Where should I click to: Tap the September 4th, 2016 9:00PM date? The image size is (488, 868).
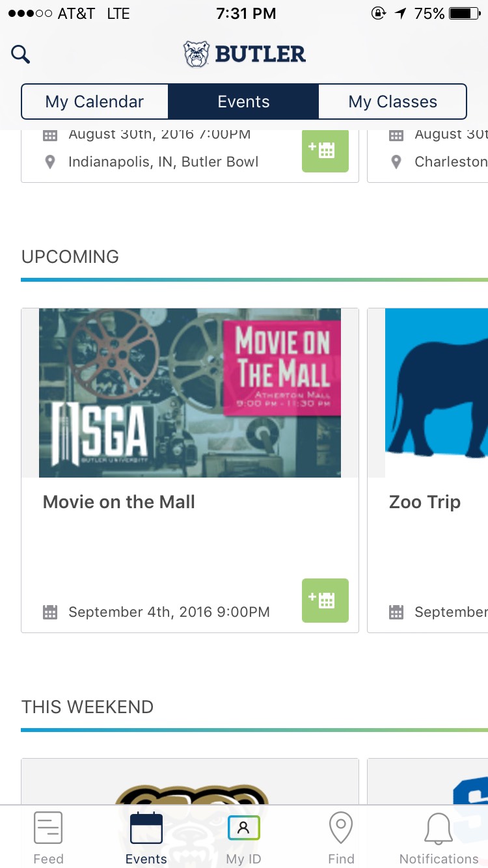[x=169, y=612]
